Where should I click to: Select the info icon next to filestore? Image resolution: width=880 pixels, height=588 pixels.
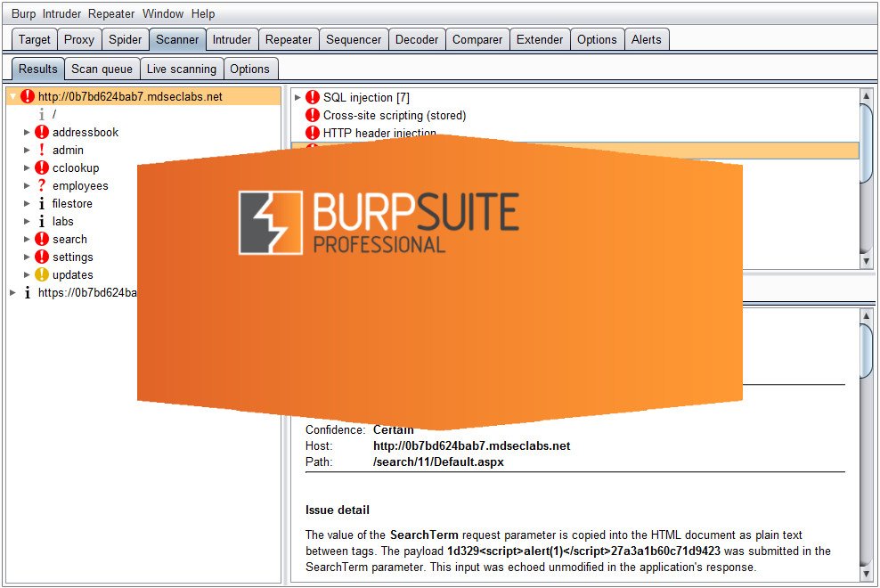(42, 203)
